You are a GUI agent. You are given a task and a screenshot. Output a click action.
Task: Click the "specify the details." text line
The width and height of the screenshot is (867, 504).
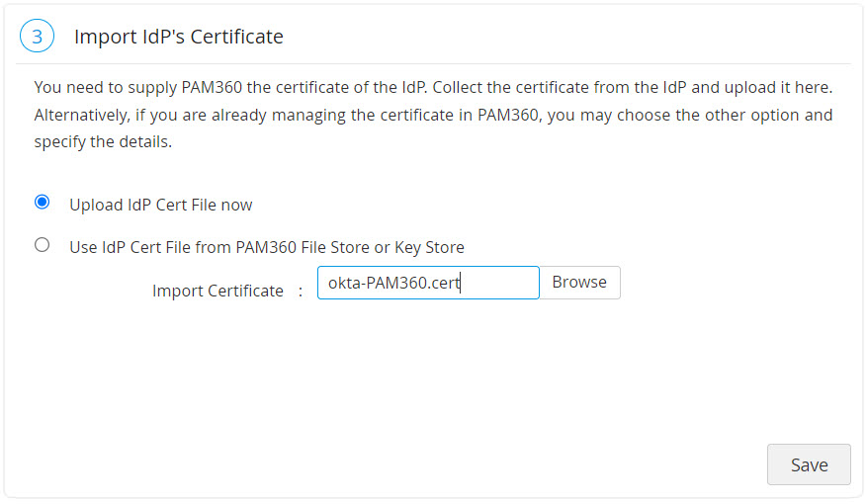[103, 141]
